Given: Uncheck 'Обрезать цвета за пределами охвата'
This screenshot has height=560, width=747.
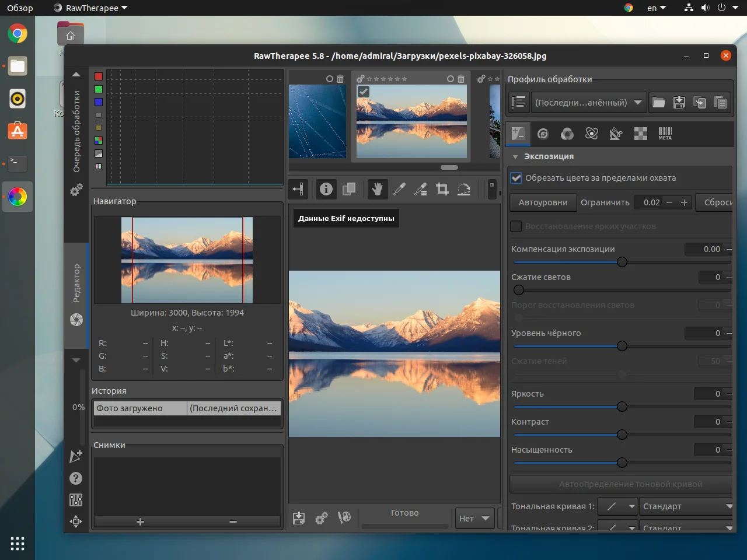Looking at the screenshot, I should click(516, 178).
